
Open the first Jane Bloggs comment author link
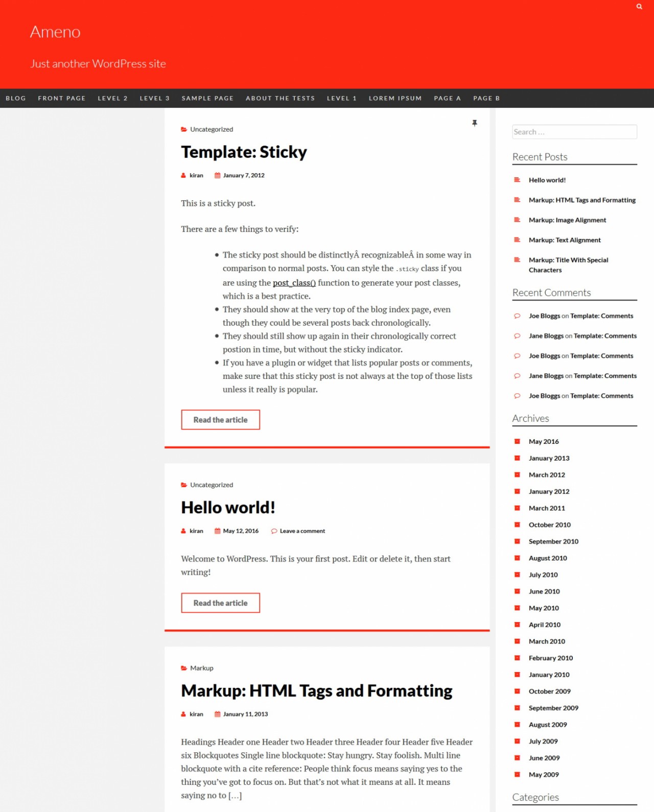point(546,336)
